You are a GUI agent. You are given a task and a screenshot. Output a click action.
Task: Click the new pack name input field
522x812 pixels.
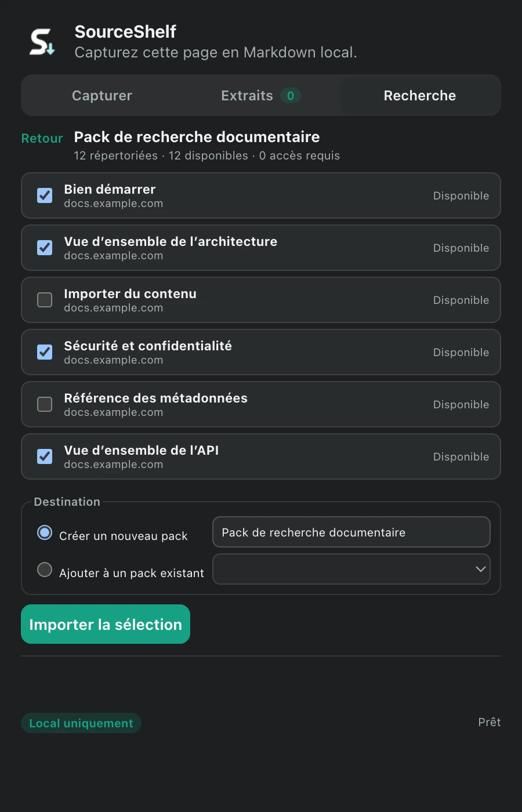click(351, 532)
